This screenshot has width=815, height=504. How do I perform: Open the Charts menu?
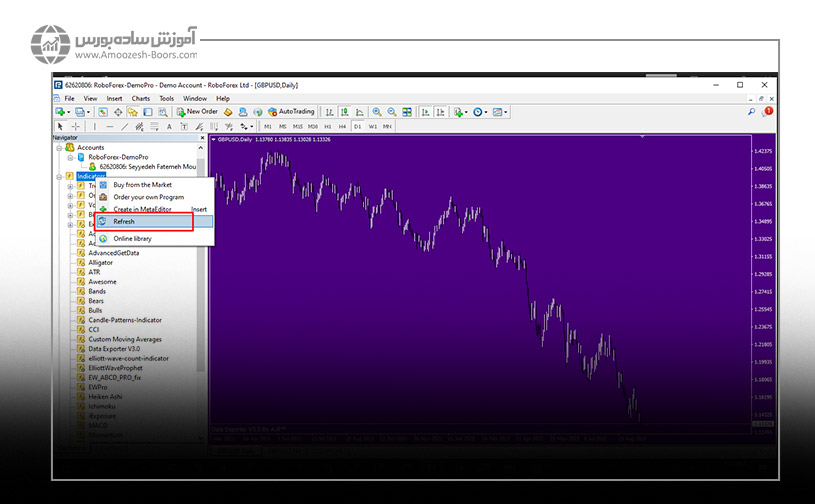[x=141, y=99]
